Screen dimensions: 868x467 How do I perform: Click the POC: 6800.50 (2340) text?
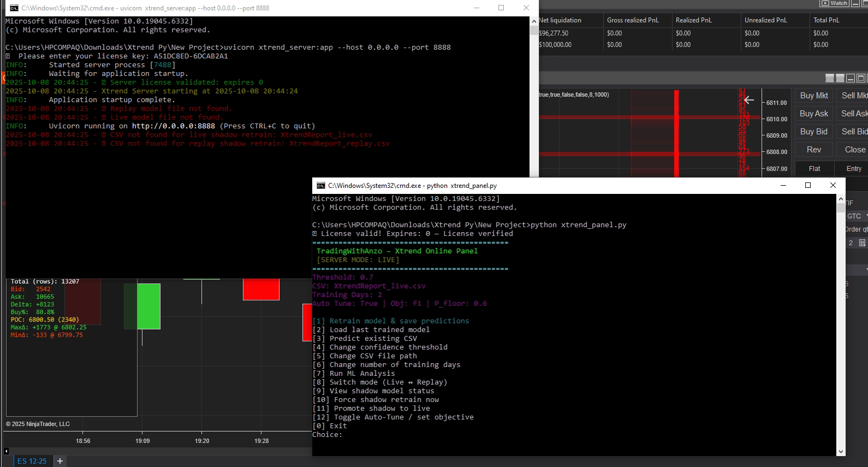[x=45, y=320]
